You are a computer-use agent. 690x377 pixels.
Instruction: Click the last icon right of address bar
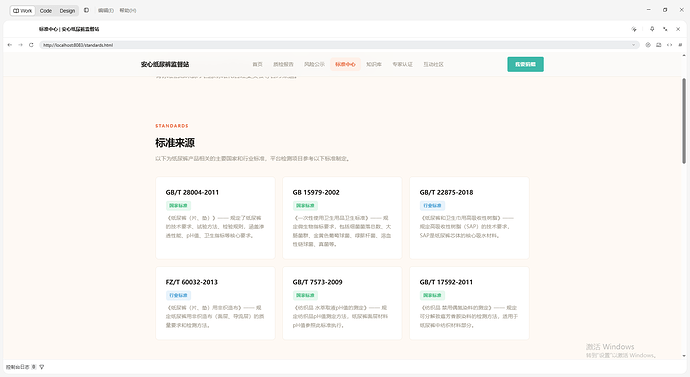[680, 45]
